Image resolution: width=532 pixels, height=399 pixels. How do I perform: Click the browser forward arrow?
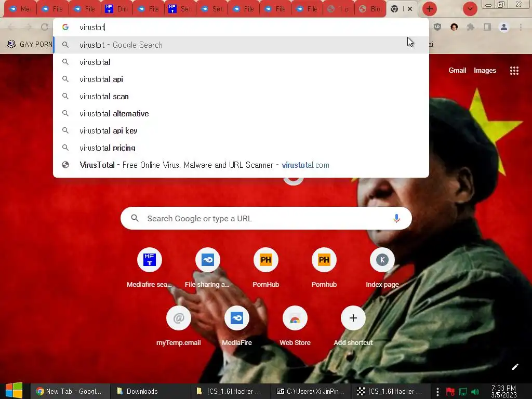[28, 27]
